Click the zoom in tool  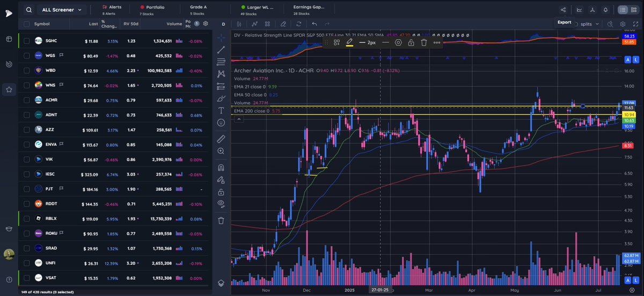(x=221, y=151)
